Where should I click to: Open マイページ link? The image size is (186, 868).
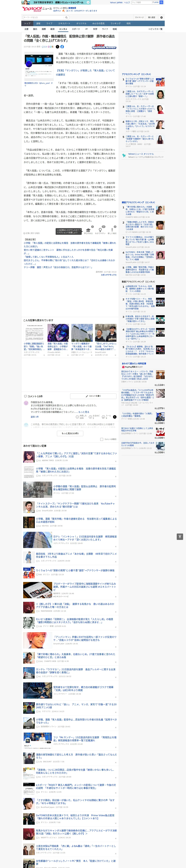139,18
